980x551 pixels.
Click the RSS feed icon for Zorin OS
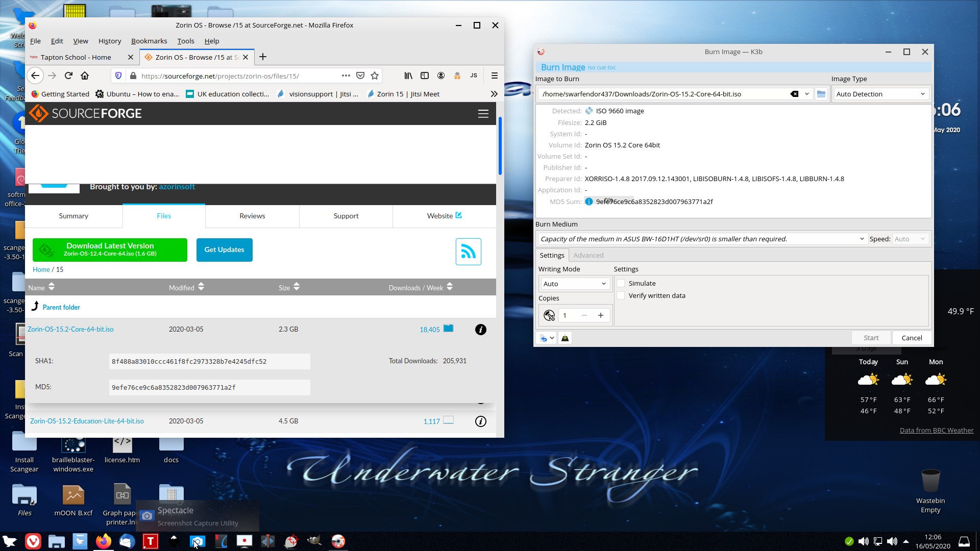pos(469,251)
